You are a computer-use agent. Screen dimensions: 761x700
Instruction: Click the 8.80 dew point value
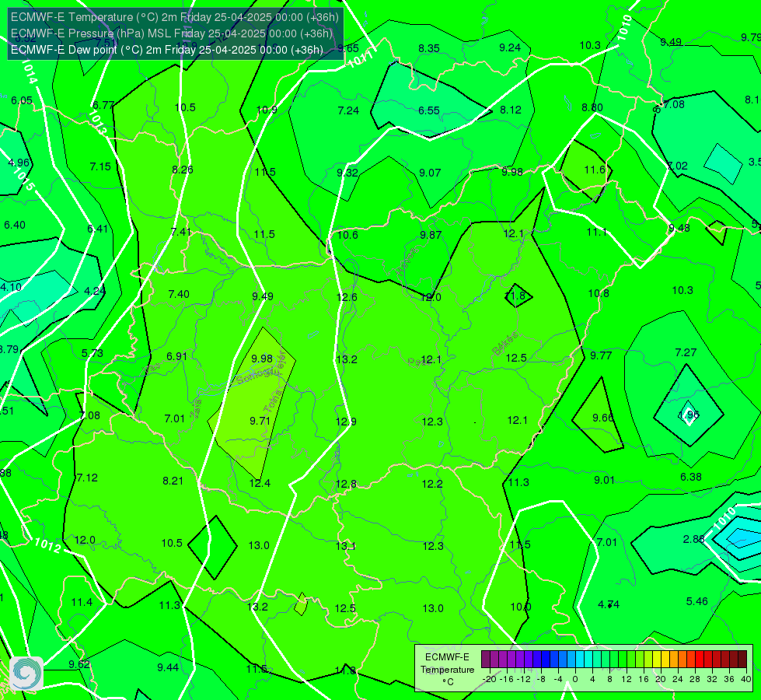592,107
